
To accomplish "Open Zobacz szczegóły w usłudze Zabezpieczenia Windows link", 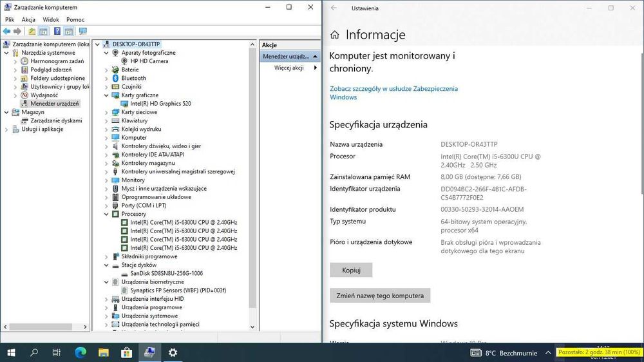I will click(393, 93).
